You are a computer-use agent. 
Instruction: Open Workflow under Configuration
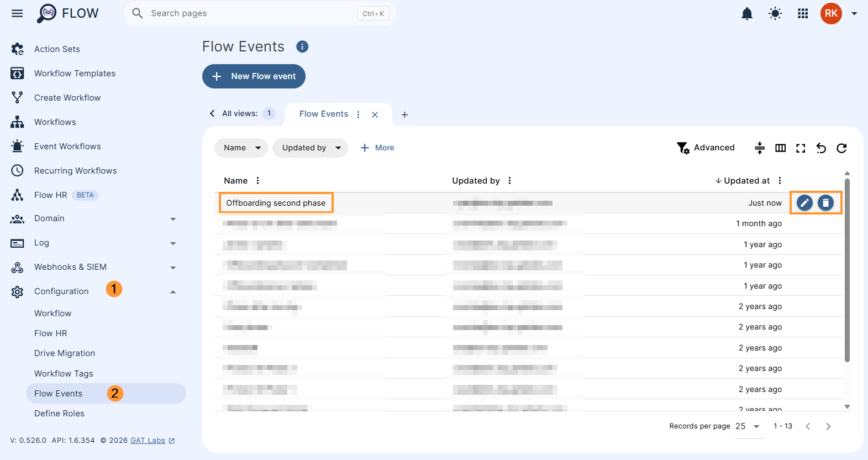click(52, 313)
